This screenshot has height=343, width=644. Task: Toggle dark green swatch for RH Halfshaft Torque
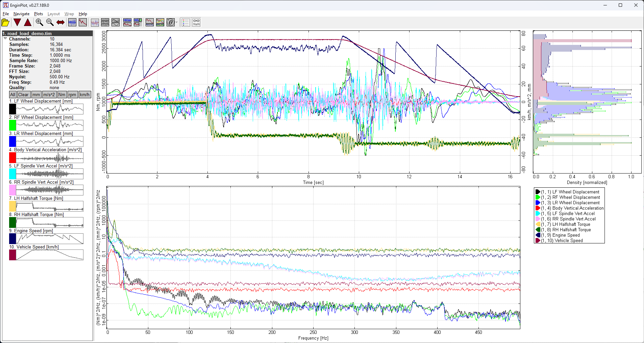point(13,222)
